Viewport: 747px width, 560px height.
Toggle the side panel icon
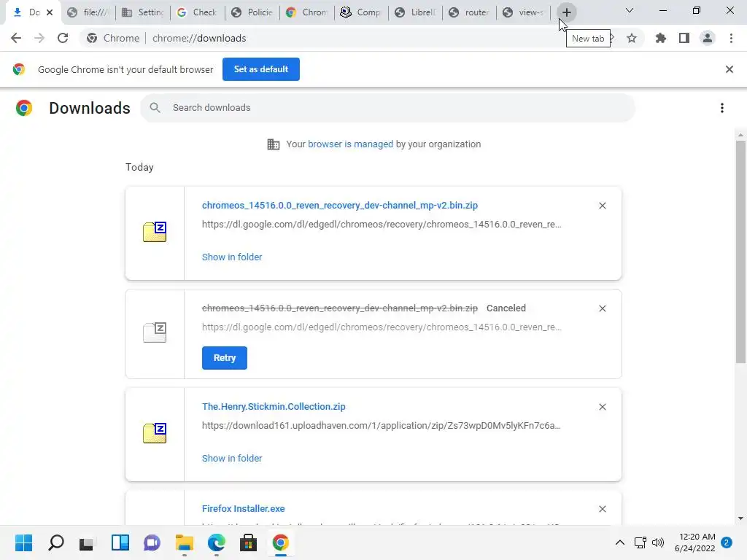684,38
